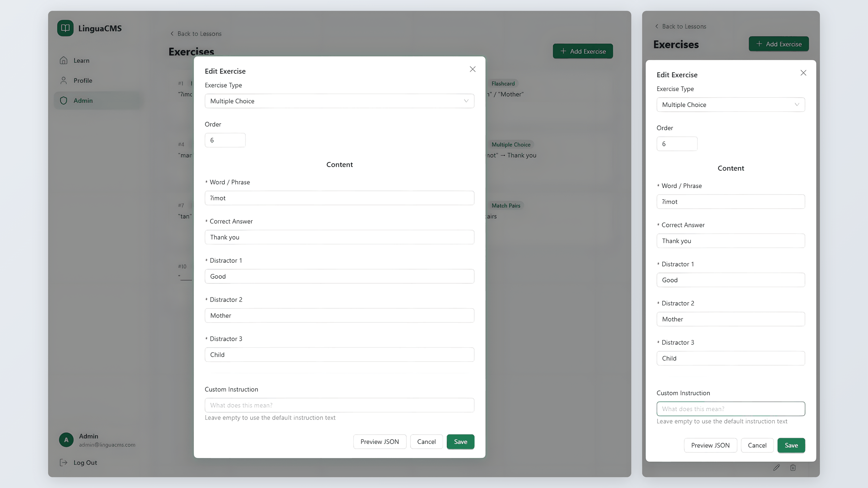Focus Custom Instruction field in large dialog
The height and width of the screenshot is (488, 868).
point(339,405)
